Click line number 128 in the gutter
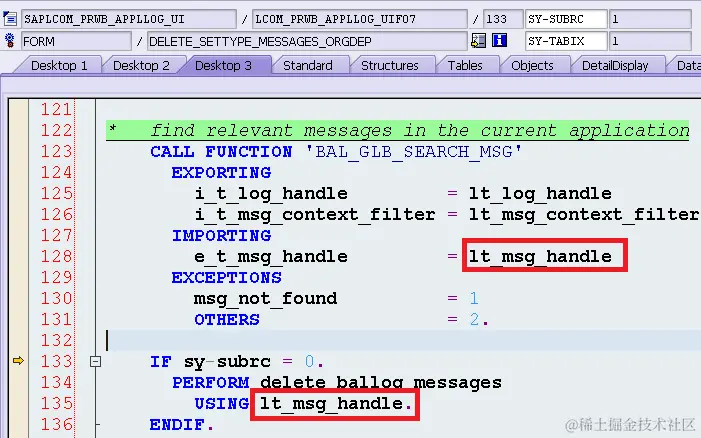The height and width of the screenshot is (438, 701). tap(56, 256)
